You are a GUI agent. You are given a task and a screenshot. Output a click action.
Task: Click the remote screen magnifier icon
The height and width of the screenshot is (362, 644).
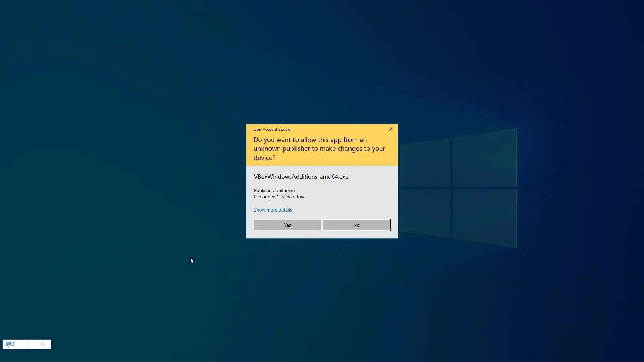point(8,344)
